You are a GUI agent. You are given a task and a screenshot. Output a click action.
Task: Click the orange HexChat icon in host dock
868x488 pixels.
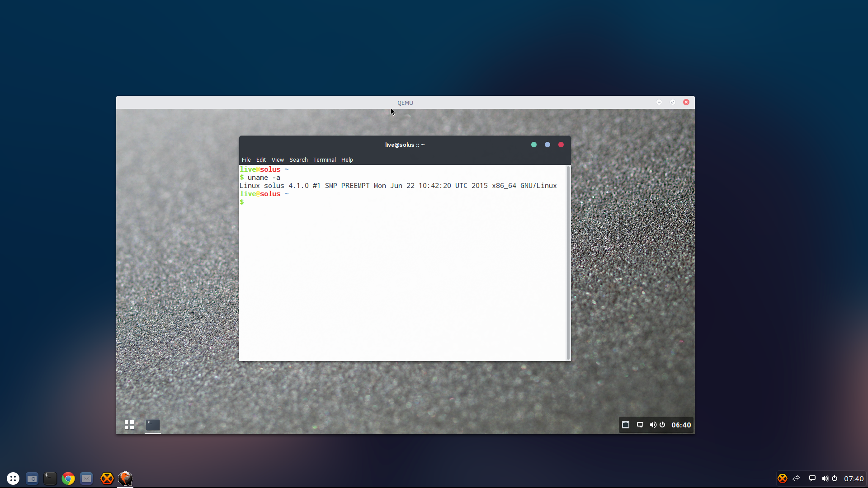point(107,478)
